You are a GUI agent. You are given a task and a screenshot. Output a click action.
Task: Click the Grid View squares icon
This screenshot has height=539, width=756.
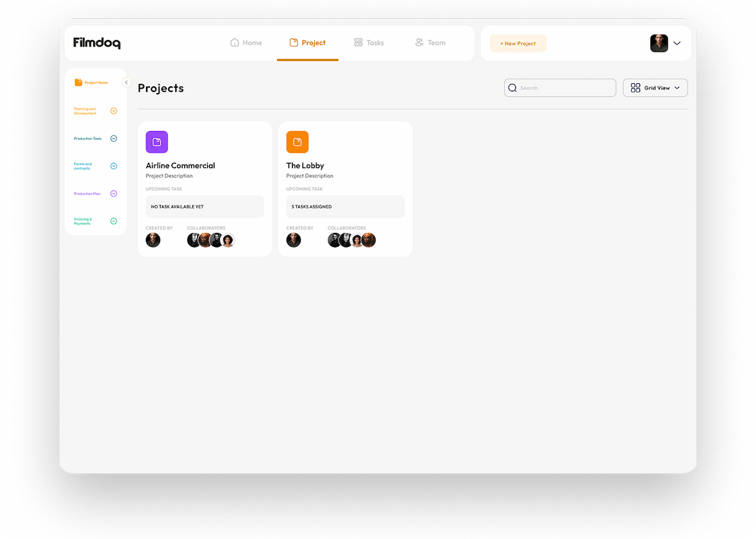pos(635,88)
